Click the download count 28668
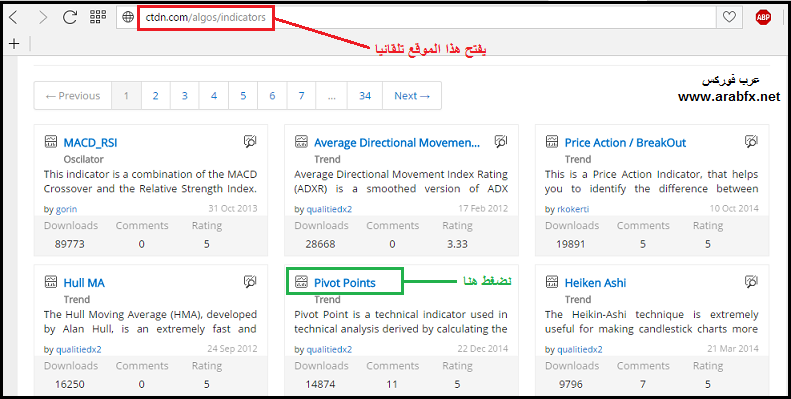The width and height of the screenshot is (791, 399). (320, 244)
